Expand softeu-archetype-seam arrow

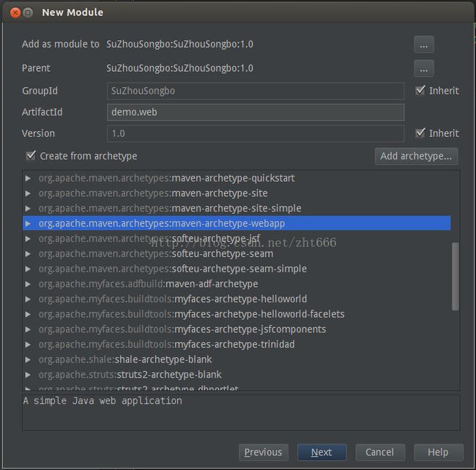tap(28, 253)
